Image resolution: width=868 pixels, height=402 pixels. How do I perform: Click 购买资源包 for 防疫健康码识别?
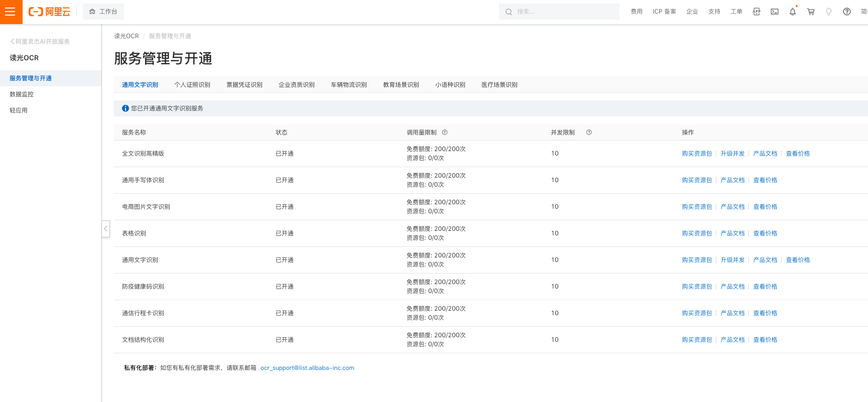(697, 287)
